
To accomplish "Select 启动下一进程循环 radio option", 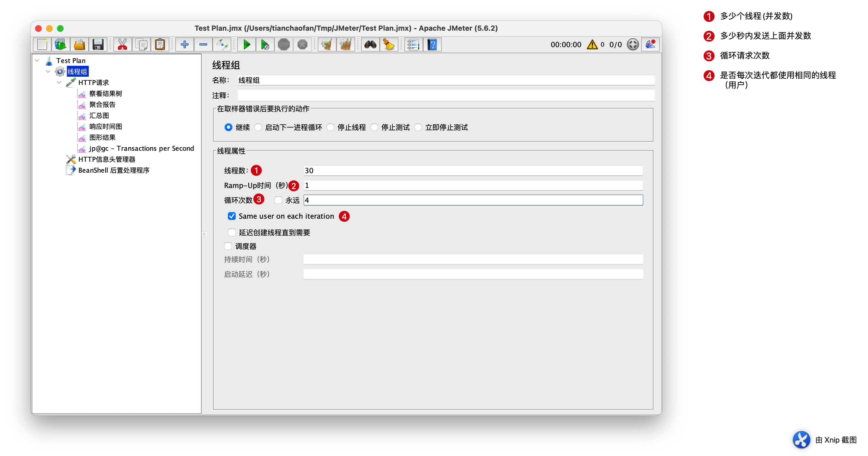I will [x=258, y=127].
